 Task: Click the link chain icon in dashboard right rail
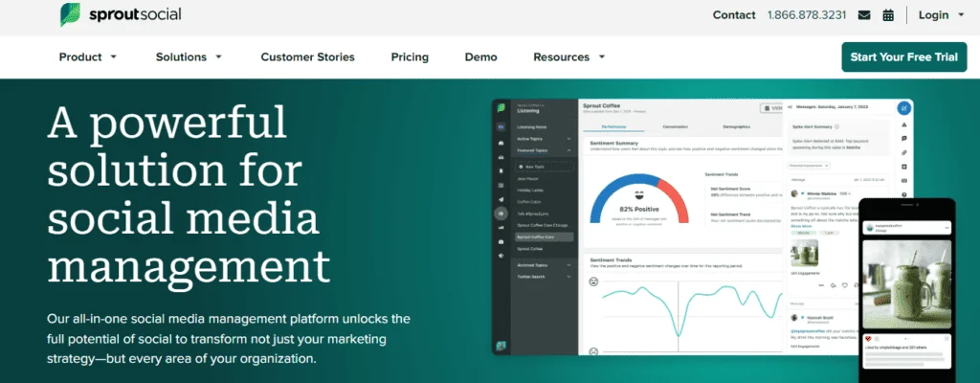point(904,152)
